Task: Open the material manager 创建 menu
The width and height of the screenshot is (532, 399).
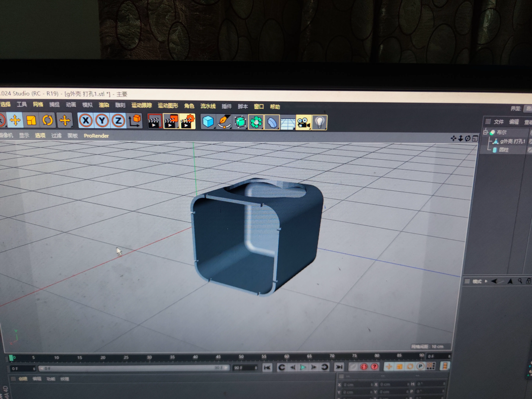Action: (23, 379)
